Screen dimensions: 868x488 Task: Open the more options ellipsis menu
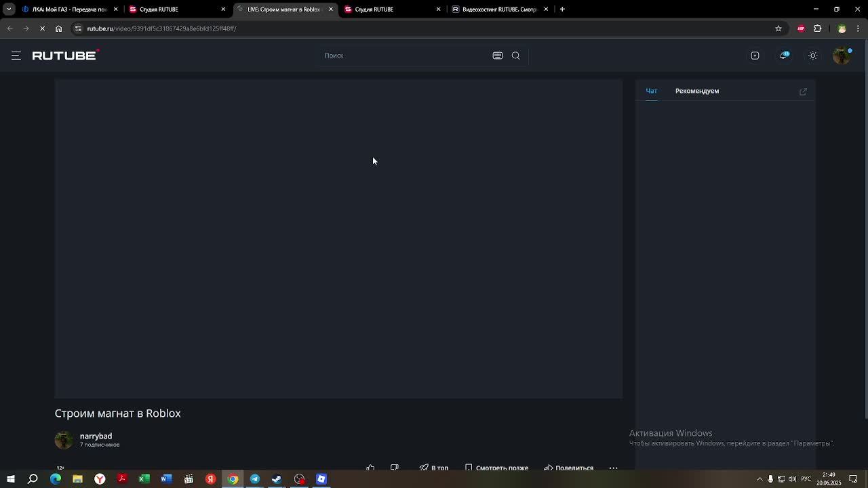[613, 468]
